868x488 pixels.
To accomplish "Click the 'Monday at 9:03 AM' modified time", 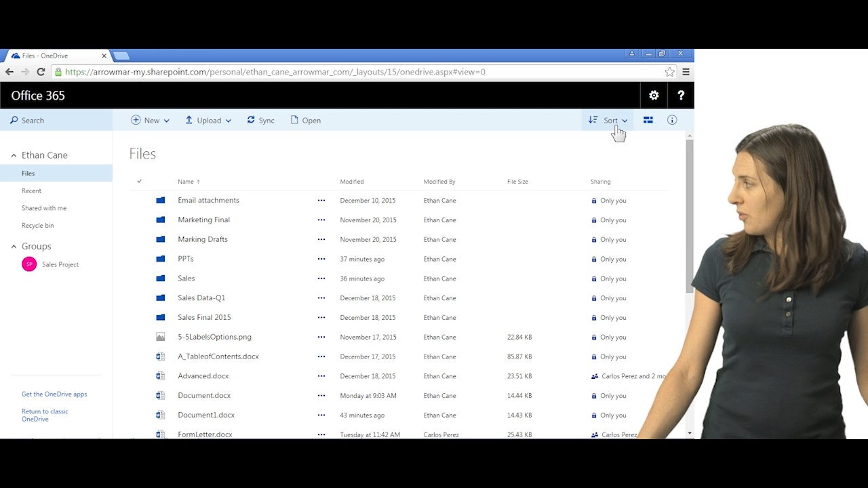I will (x=368, y=396).
